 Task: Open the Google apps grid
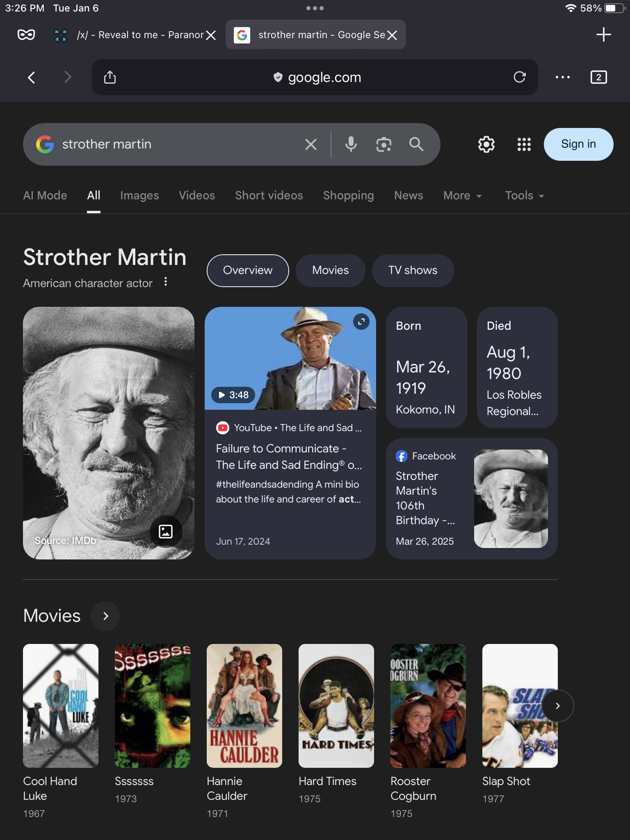tap(524, 144)
